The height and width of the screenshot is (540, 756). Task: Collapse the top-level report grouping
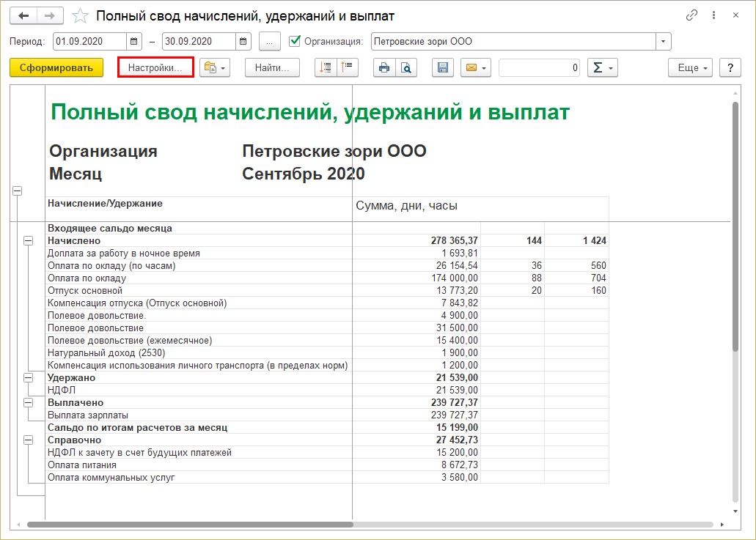[x=18, y=191]
